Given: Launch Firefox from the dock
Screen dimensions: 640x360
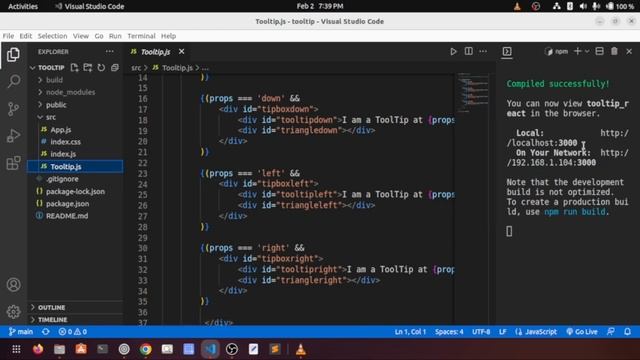Looking at the screenshot, I should pyautogui.click(x=38, y=349).
